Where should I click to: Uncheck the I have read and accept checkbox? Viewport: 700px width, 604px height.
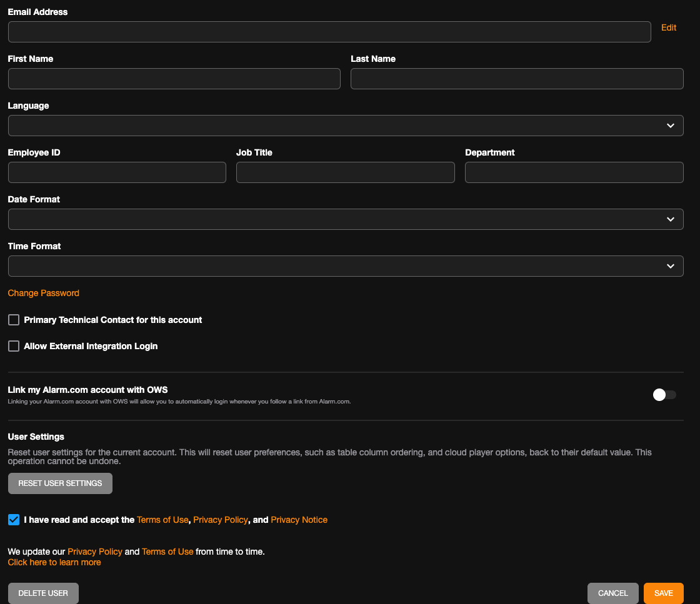click(x=14, y=520)
